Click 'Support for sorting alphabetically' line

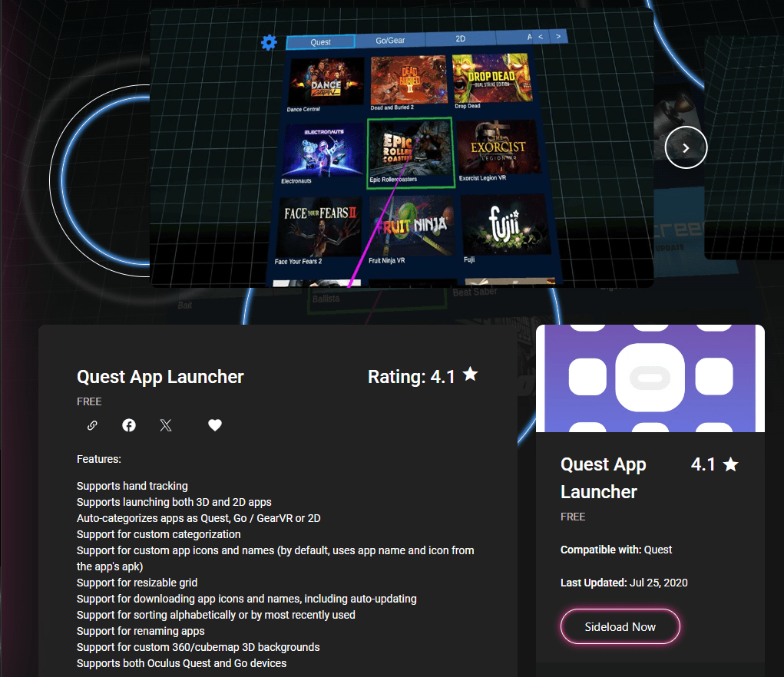[x=216, y=615]
